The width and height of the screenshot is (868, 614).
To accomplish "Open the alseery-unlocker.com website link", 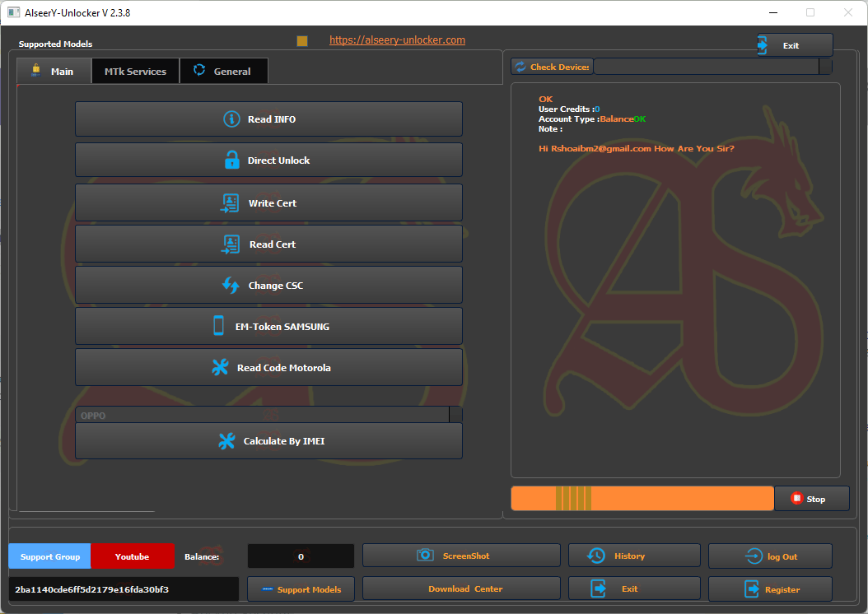I will point(397,40).
